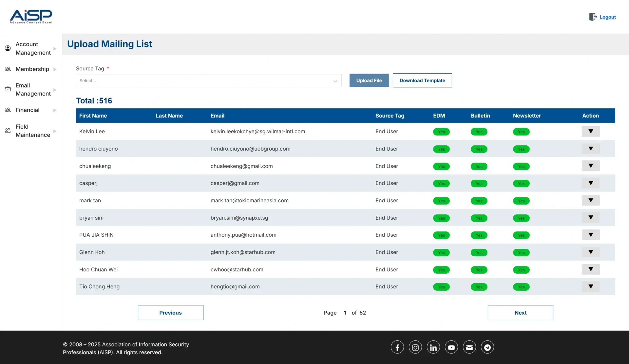This screenshot has width=629, height=364.
Task: Open the LinkedIn icon in footer
Action: (x=433, y=347)
